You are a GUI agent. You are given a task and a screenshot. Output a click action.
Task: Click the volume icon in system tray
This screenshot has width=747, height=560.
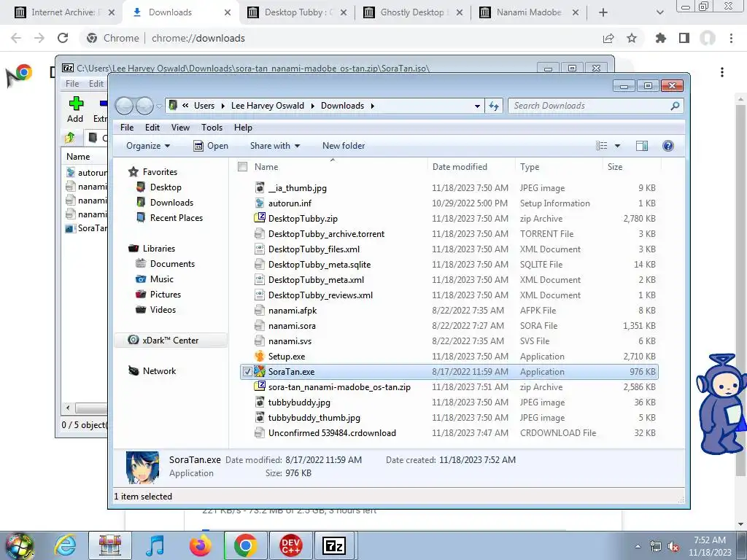tap(673, 547)
